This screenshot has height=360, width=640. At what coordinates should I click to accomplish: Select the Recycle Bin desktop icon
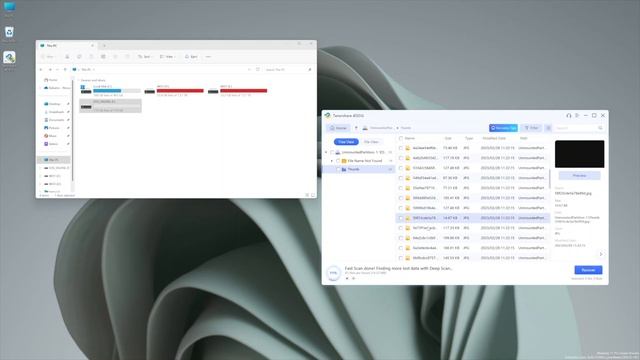click(x=9, y=34)
